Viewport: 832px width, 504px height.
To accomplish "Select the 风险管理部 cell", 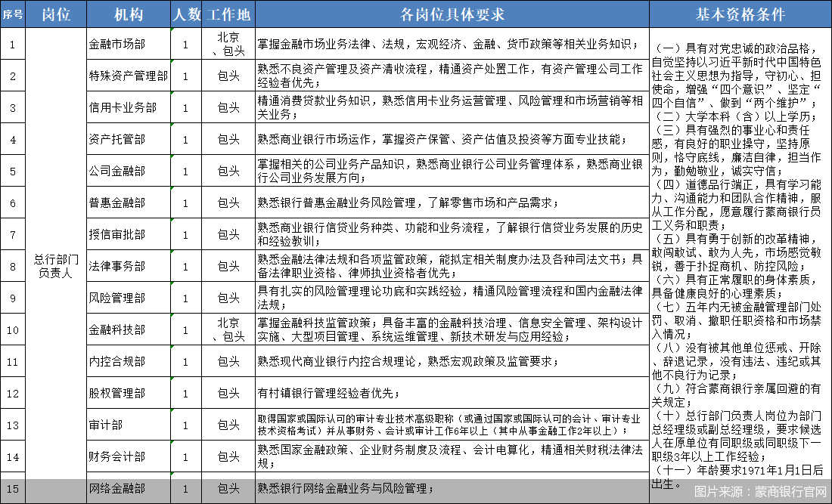I will [x=129, y=298].
